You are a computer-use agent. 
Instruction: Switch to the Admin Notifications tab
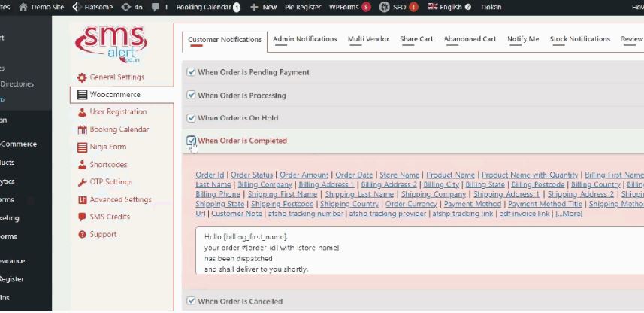305,39
